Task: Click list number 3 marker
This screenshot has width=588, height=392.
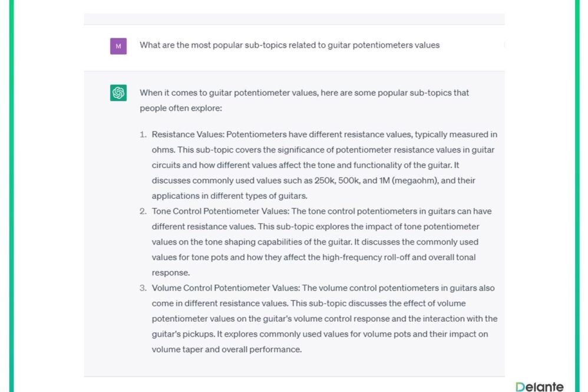Action: [143, 288]
